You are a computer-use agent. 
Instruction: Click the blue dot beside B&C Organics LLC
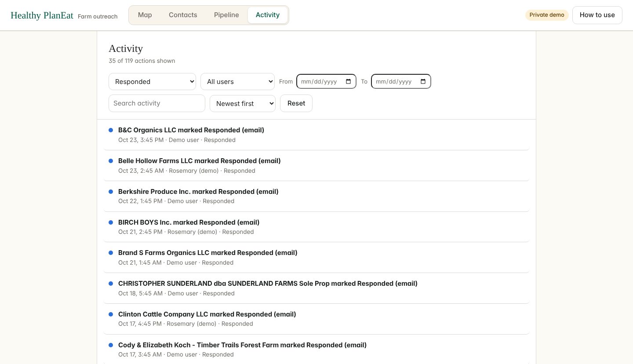coord(111,130)
